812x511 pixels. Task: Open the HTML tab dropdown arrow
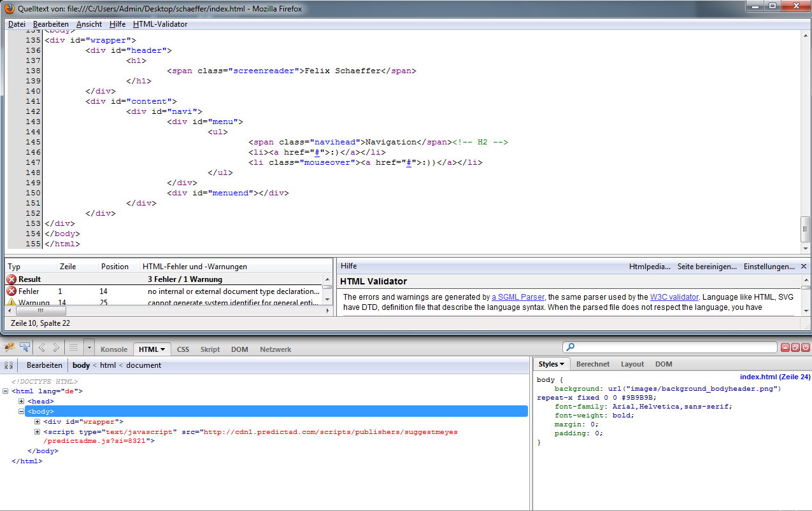pos(163,349)
